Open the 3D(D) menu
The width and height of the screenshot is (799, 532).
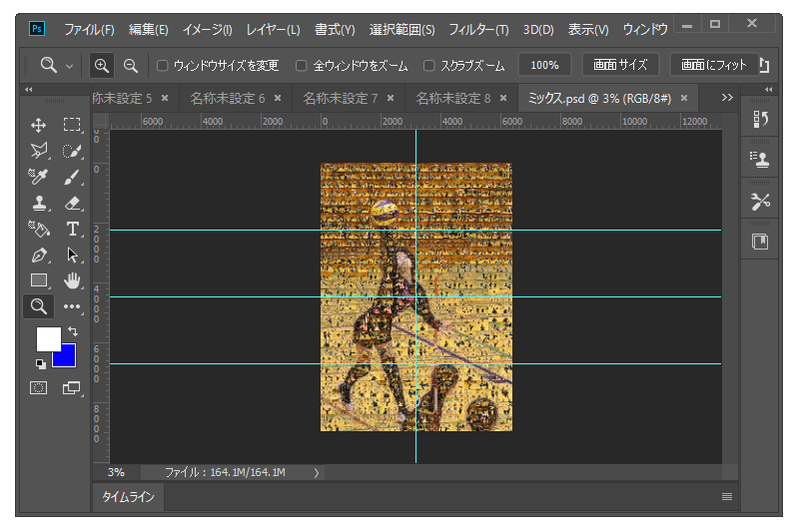point(538,30)
